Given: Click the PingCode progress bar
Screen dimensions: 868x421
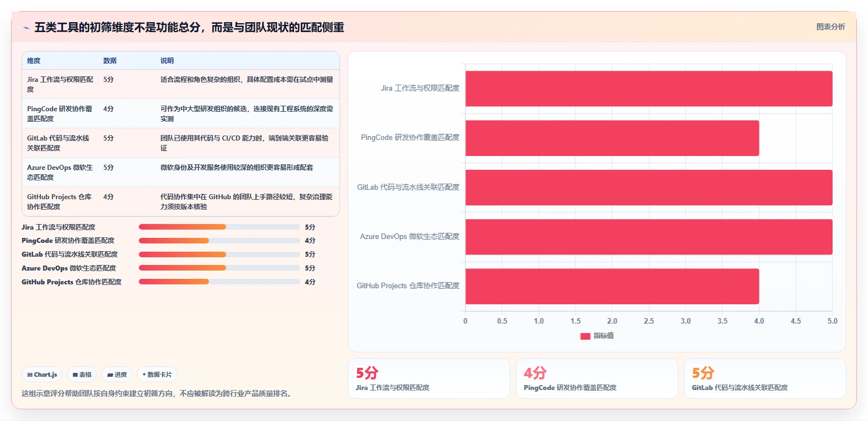Looking at the screenshot, I should [219, 241].
